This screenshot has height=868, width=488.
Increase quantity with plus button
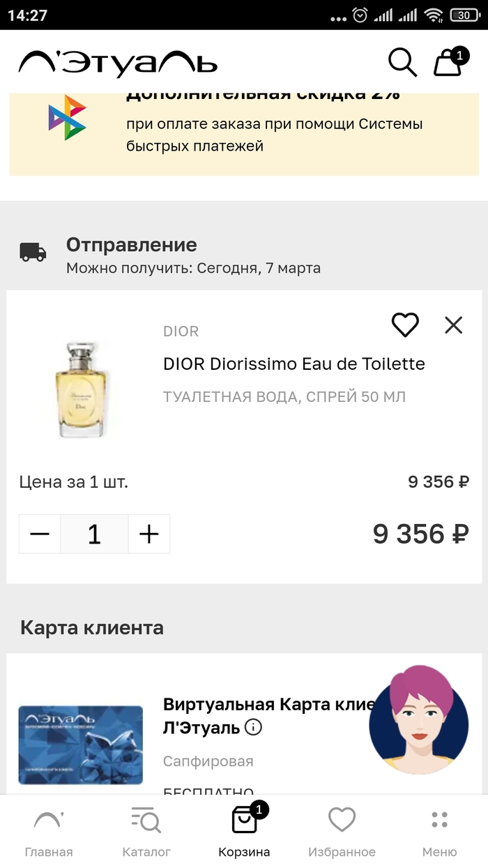[x=149, y=534]
